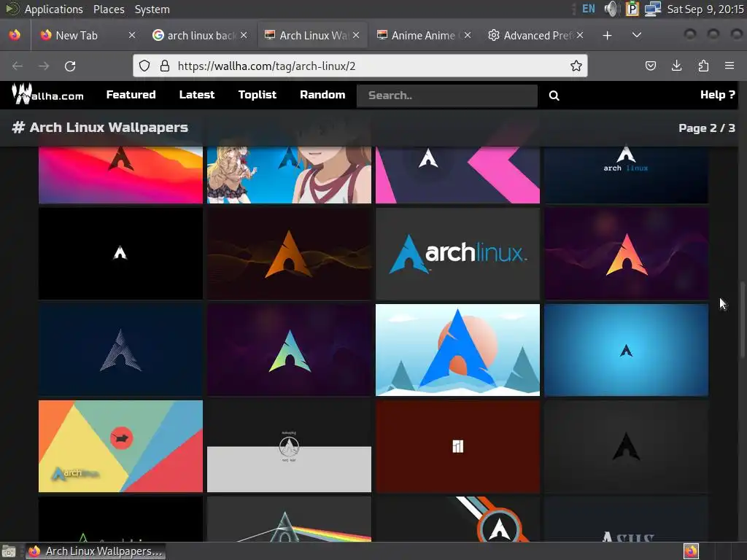This screenshot has width=747, height=560.
Task: Click the clock Sat Sep 9, 20:15
Action: tap(705, 9)
